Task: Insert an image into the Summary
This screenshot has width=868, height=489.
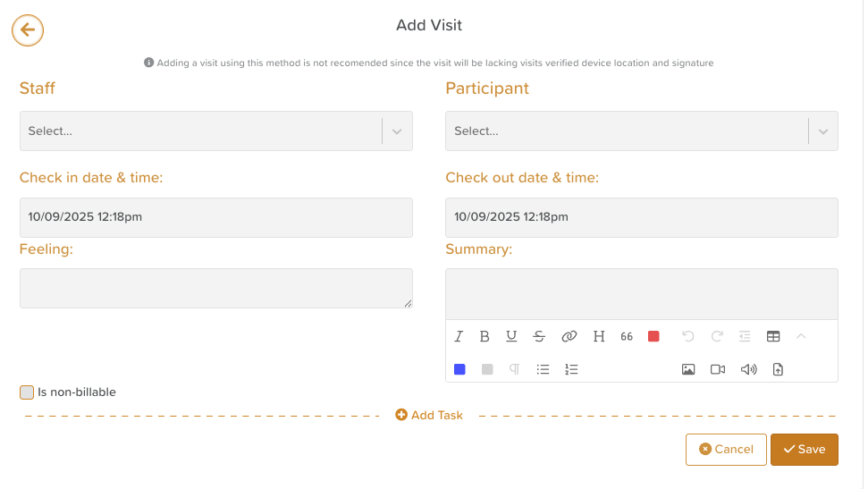Action: click(x=688, y=369)
